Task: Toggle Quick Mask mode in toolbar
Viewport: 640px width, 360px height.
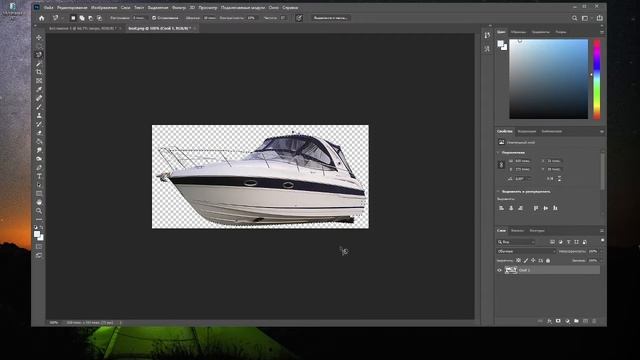Action: [x=39, y=247]
